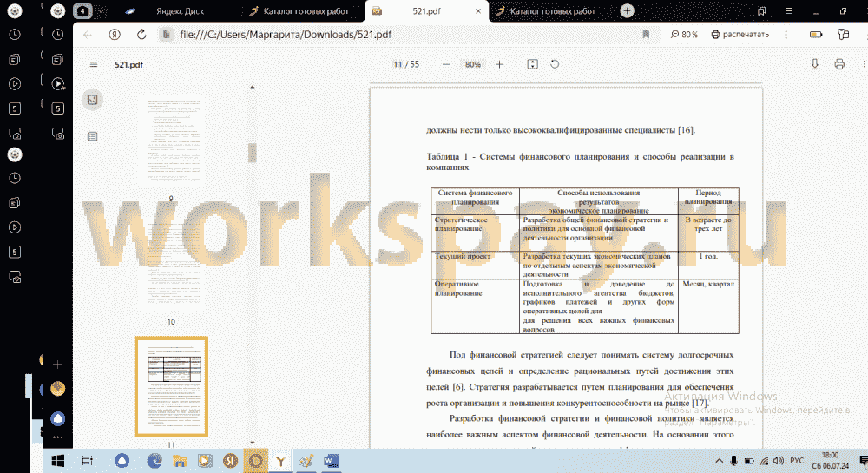Expand the hidden tray icons chevron
868x473 pixels.
coord(719,460)
